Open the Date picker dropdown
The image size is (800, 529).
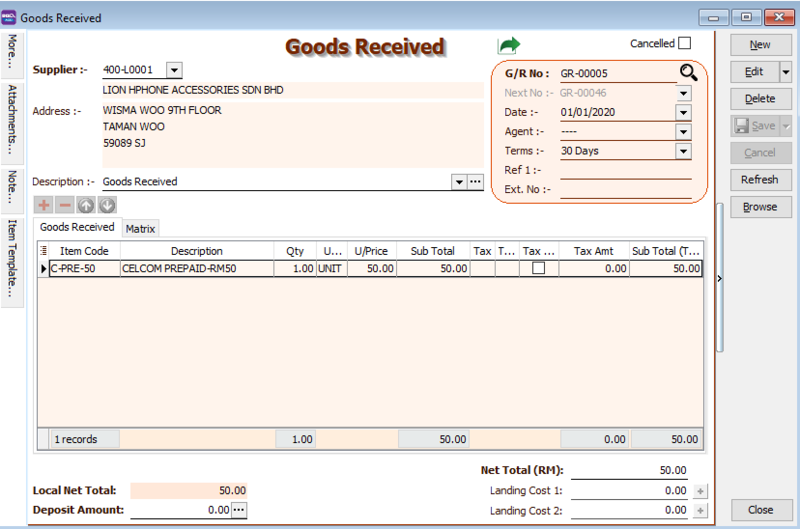point(683,112)
